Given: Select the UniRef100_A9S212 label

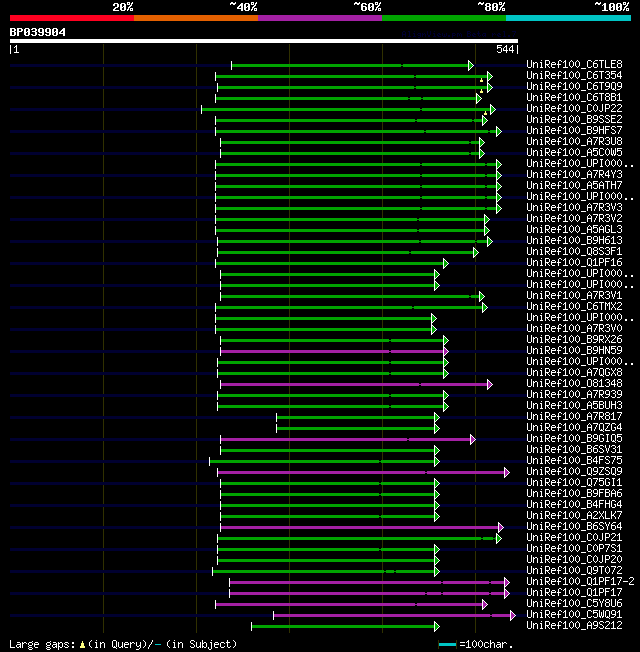Looking at the screenshot, I should pos(574,625).
